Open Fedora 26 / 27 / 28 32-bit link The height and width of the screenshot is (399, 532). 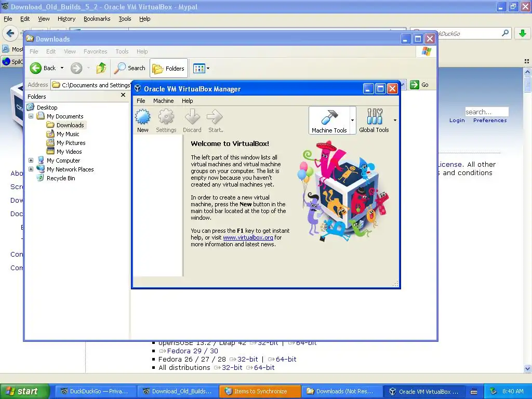point(248,359)
